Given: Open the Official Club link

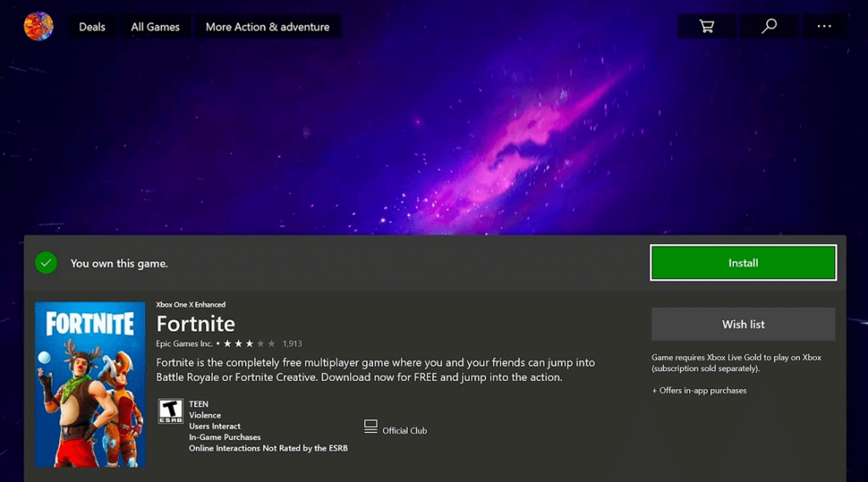Looking at the screenshot, I should pos(404,430).
